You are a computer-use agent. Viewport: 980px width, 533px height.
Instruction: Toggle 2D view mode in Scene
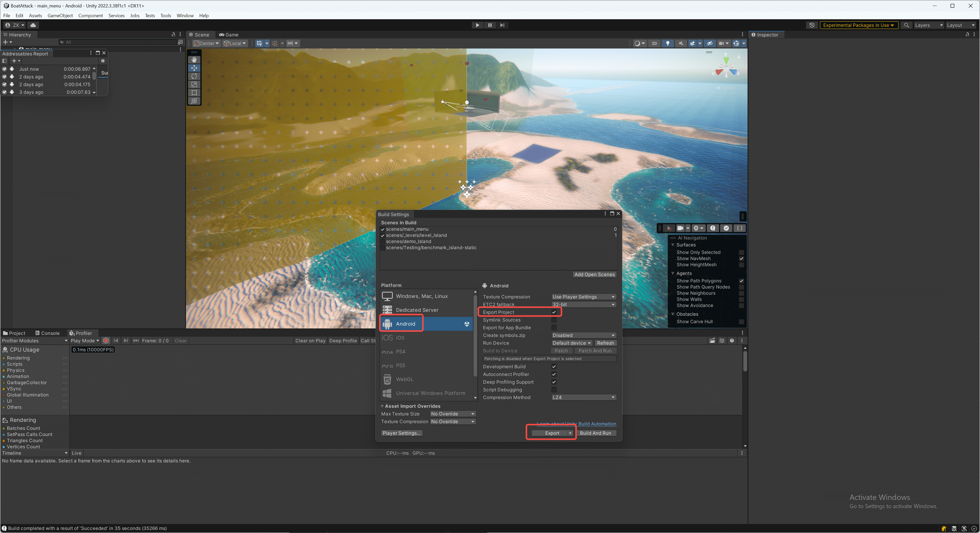(x=654, y=43)
